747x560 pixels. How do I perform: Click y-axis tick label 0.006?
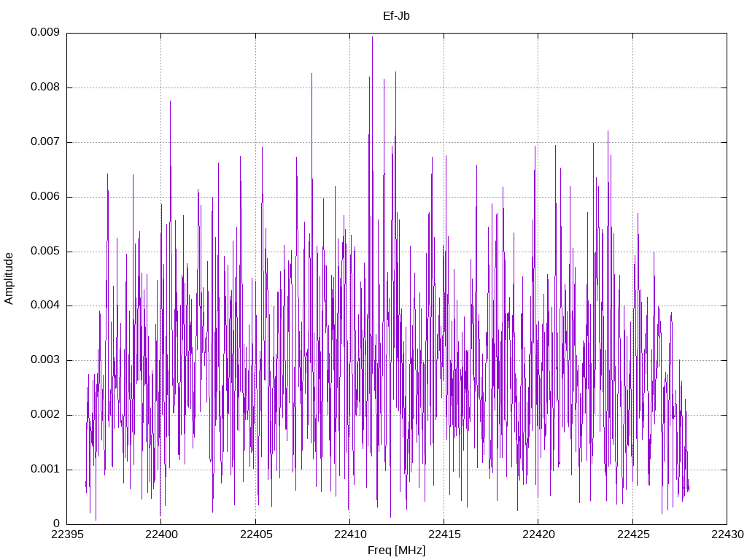click(x=45, y=196)
